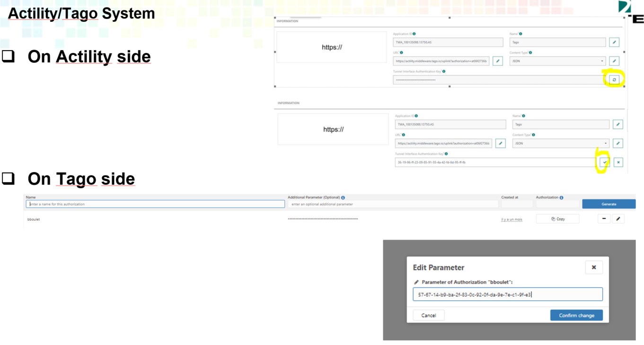Screen dimensions: 644x345
Task: Click the 'On Actility side' heading
Action: coord(89,57)
